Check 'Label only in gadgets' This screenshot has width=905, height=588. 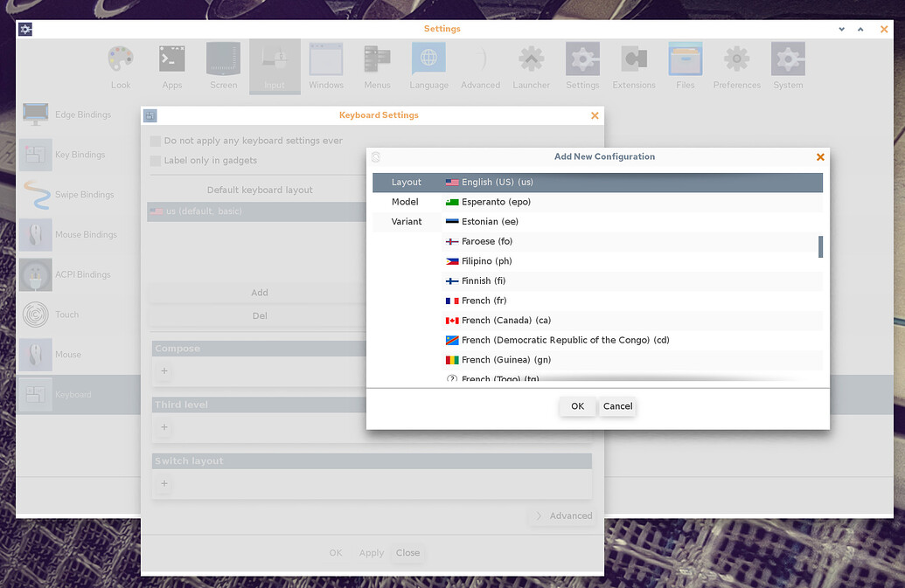[x=155, y=160]
